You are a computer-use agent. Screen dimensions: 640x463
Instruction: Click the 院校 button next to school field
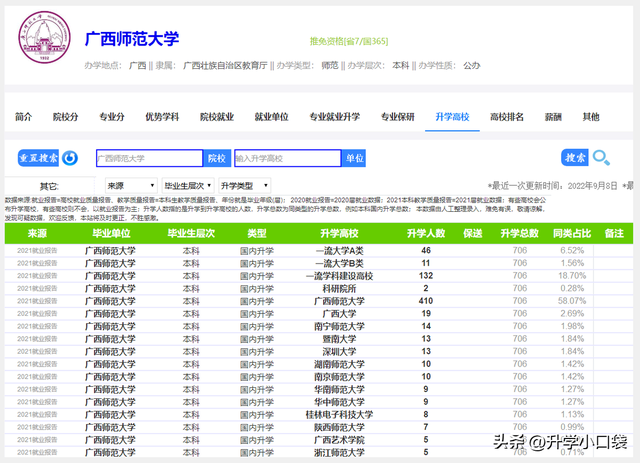(217, 158)
